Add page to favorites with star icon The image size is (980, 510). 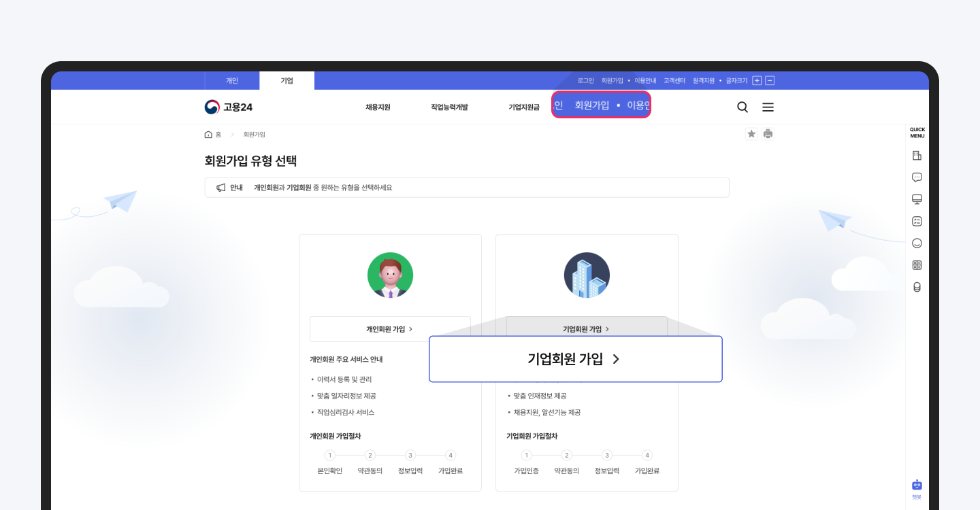coord(751,134)
